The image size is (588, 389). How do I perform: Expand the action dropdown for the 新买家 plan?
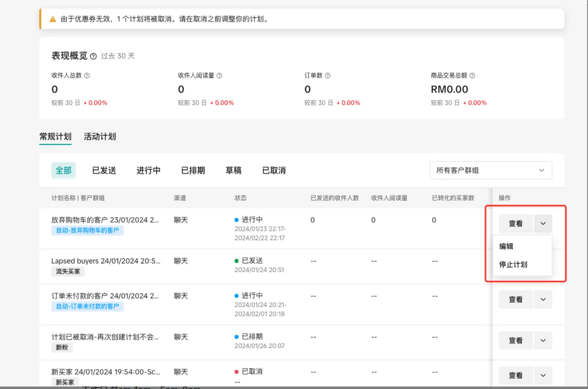point(543,375)
